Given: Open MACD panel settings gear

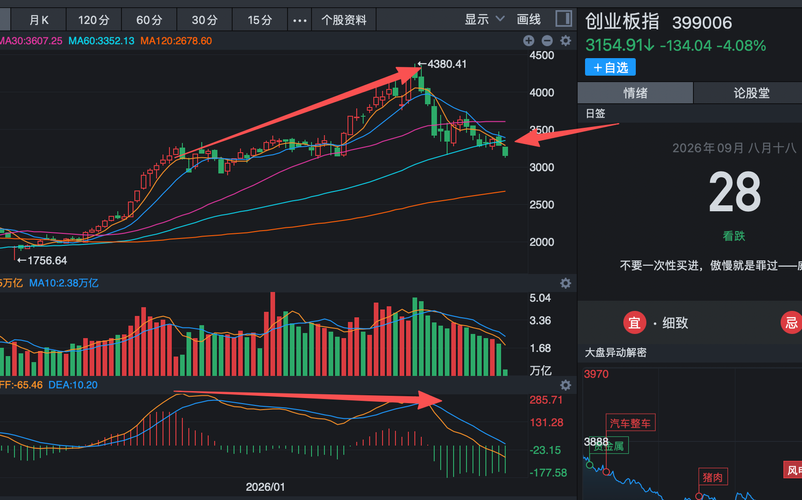Looking at the screenshot, I should 565,385.
